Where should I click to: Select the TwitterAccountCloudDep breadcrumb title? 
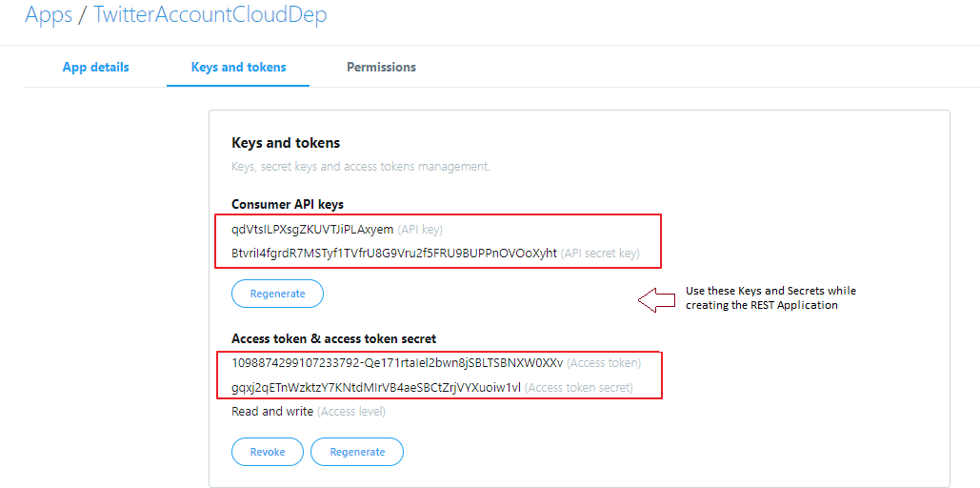point(210,14)
